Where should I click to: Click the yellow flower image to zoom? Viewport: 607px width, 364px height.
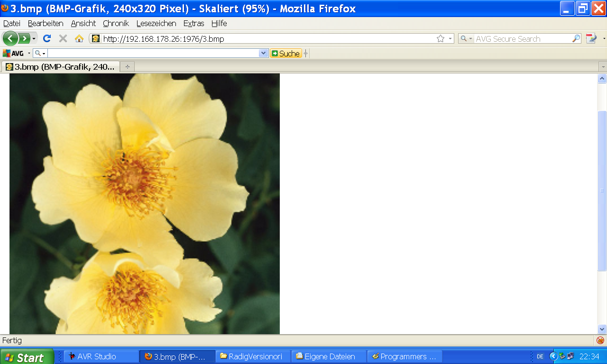click(145, 204)
